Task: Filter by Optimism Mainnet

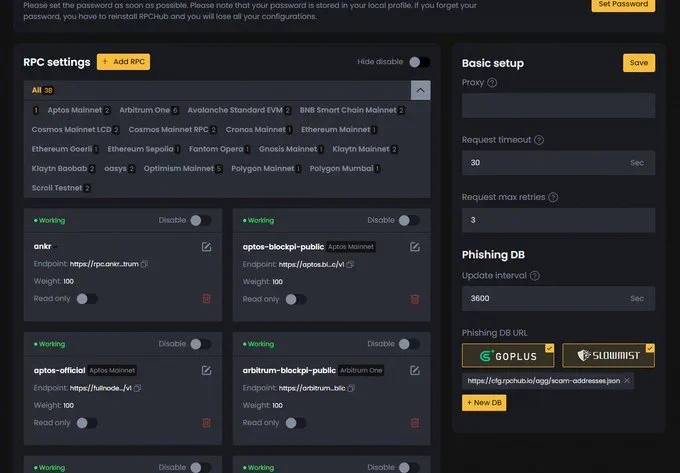Action: click(183, 169)
